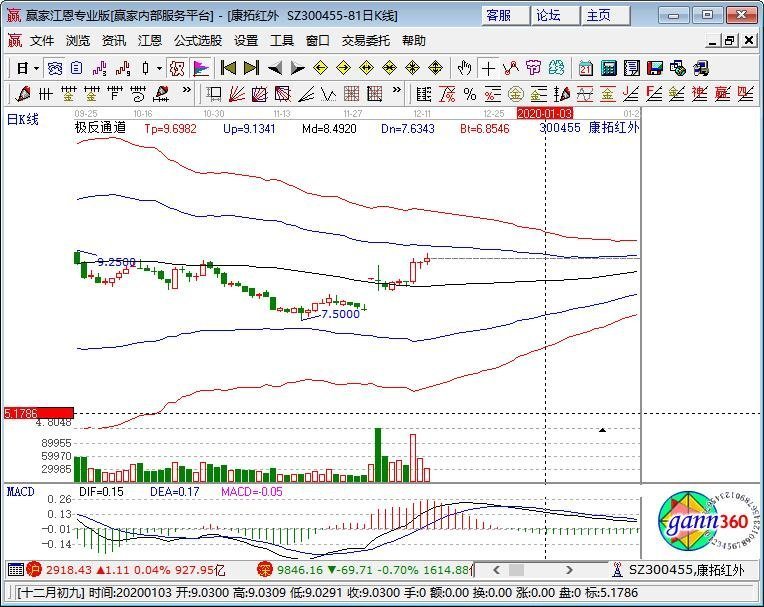Open the 设置 menu

click(246, 41)
